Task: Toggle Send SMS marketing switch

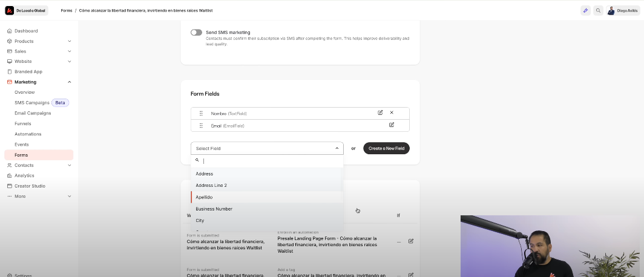Action: pos(196,32)
